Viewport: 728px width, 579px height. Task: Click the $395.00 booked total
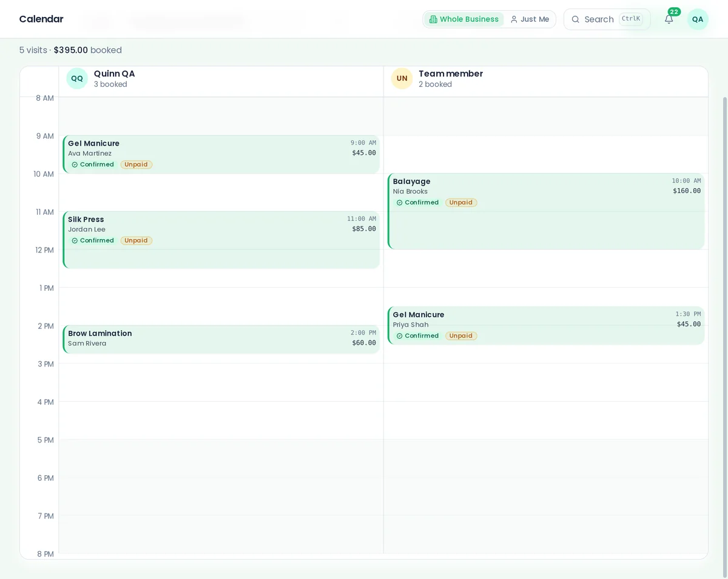[88, 50]
